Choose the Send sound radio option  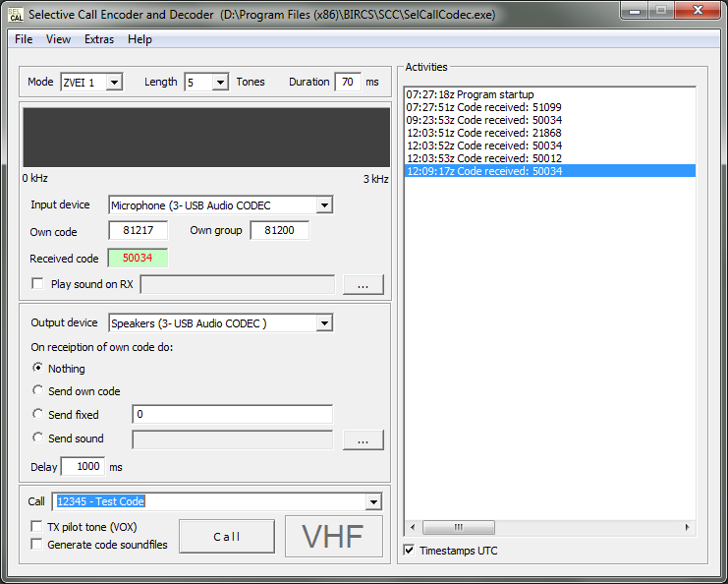point(38,438)
